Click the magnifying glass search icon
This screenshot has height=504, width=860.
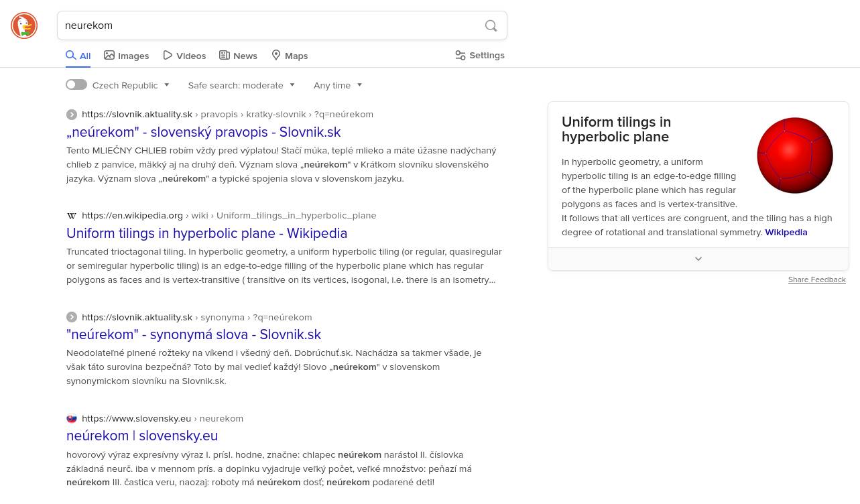[491, 25]
